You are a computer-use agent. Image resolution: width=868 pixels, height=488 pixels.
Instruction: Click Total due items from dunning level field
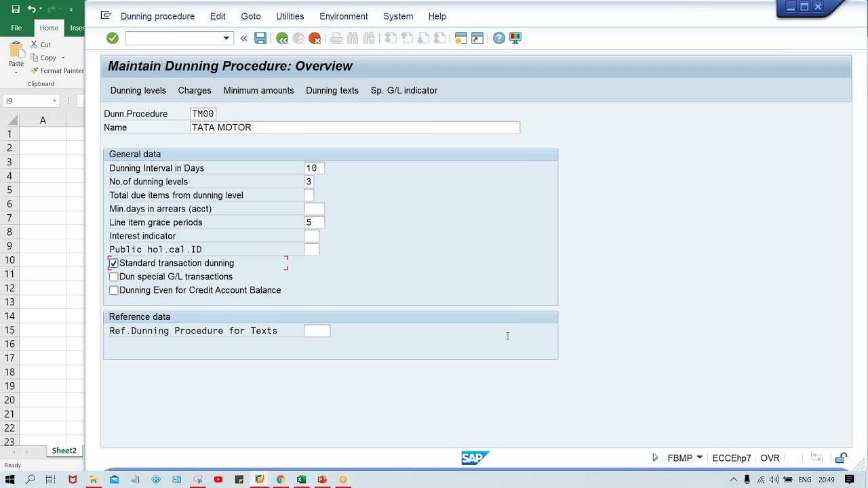pyautogui.click(x=309, y=195)
